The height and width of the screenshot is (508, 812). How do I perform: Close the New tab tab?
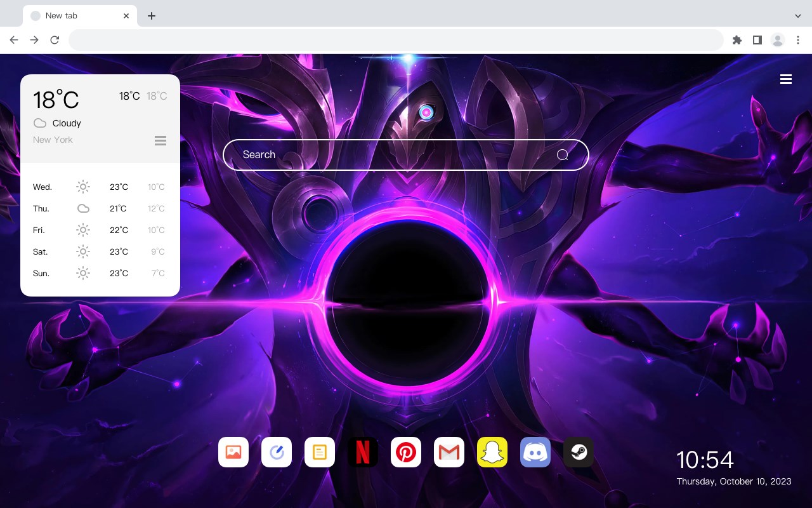click(x=126, y=16)
